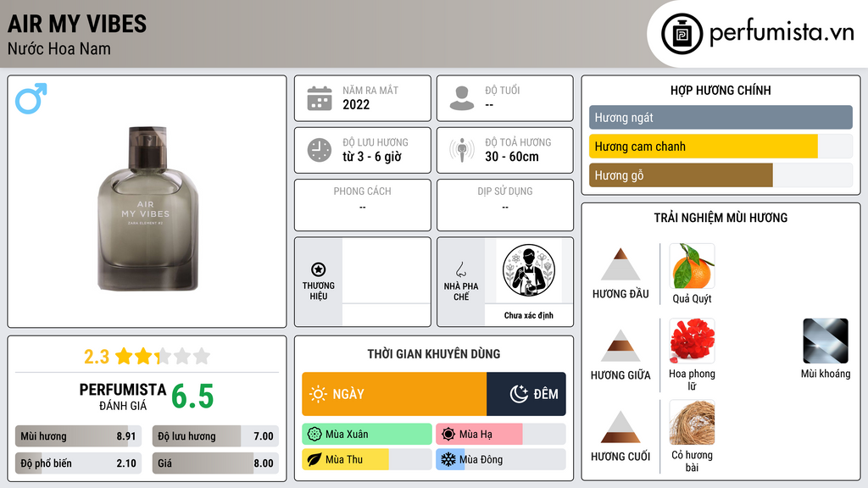This screenshot has width=868, height=488.
Task: Click the Hương cuối pyramid icon
Action: coord(620,427)
